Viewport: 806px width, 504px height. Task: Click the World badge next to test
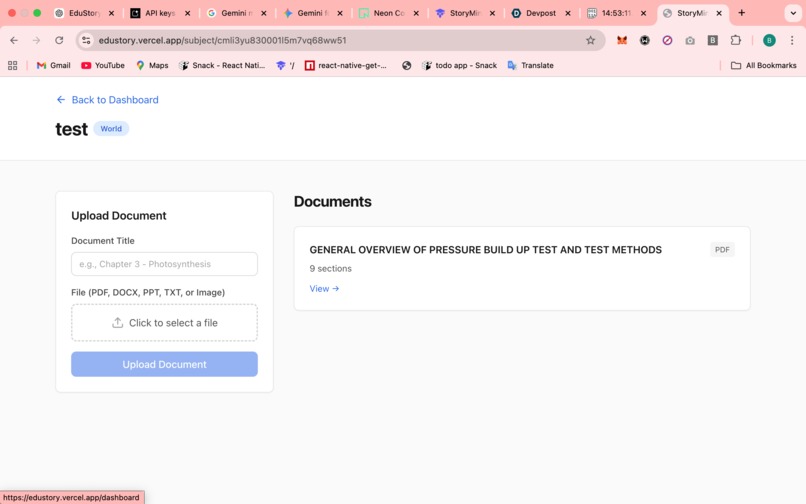coord(111,129)
